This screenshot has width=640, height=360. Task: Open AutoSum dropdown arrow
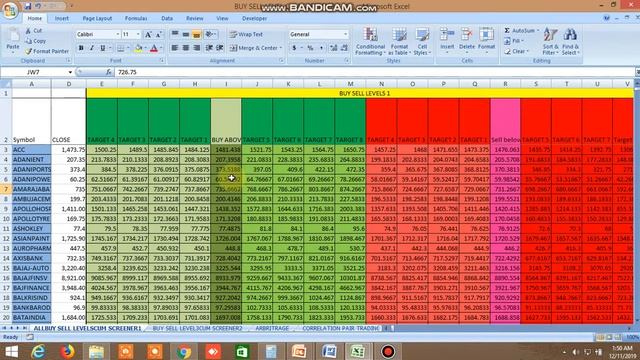click(538, 31)
